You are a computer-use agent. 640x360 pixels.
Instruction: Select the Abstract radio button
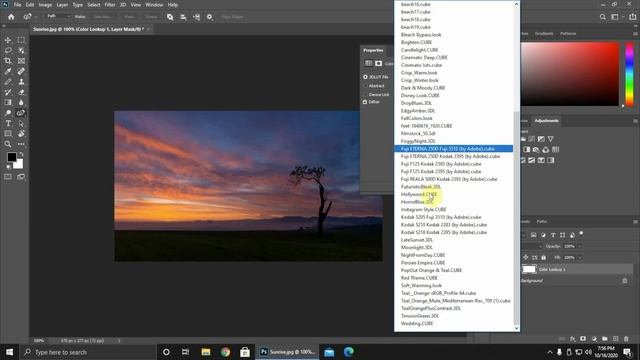(x=365, y=86)
